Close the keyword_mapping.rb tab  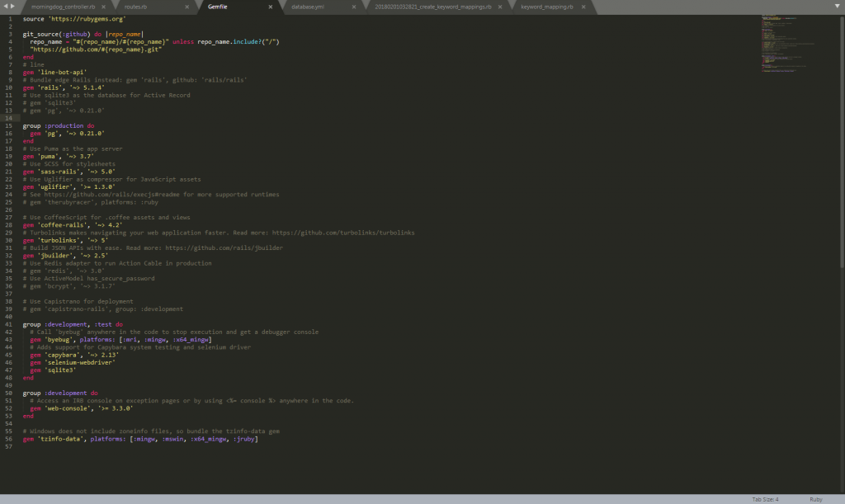[583, 7]
